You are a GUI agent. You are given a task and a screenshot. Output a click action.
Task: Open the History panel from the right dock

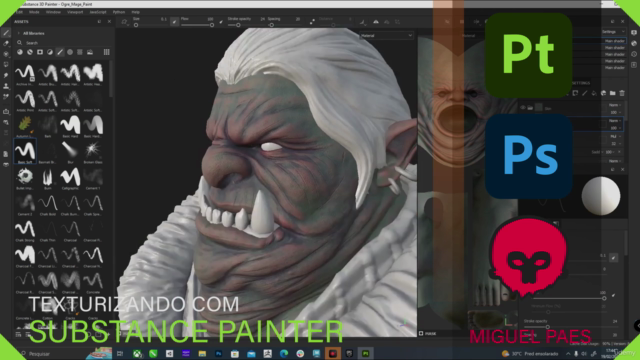click(x=634, y=54)
